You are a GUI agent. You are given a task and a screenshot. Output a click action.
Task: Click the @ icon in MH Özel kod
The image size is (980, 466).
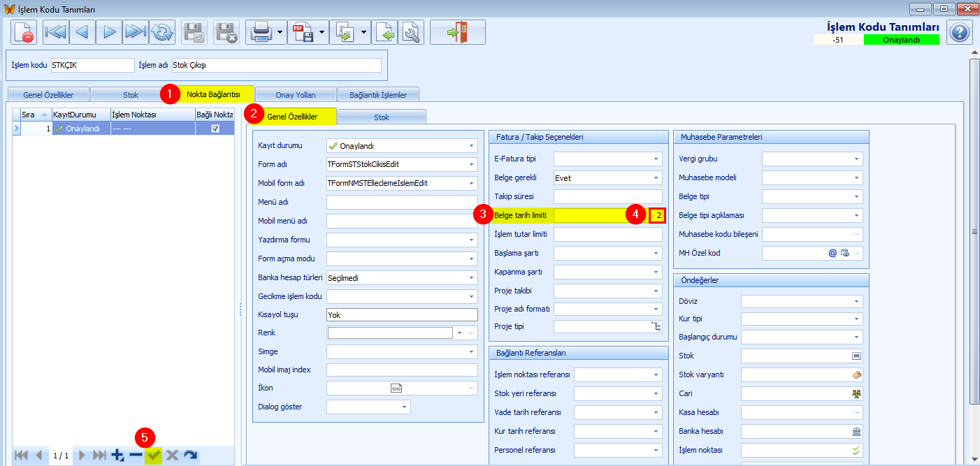833,253
